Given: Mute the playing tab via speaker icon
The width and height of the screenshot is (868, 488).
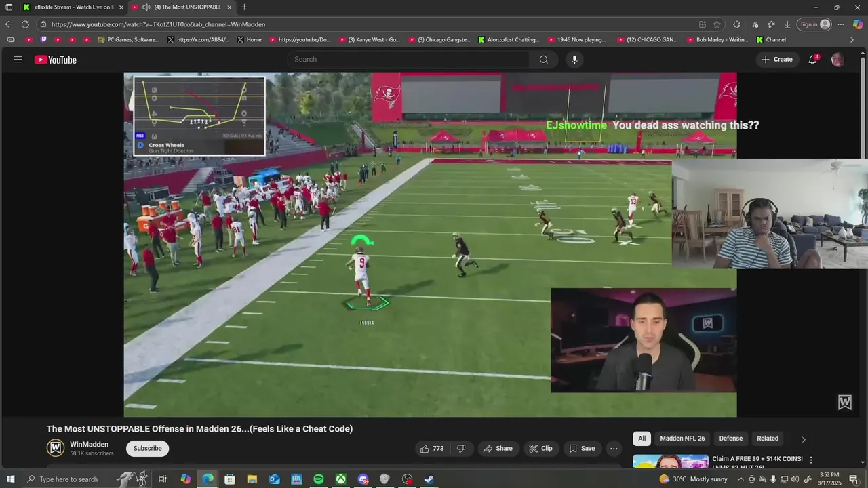Looking at the screenshot, I should point(146,7).
